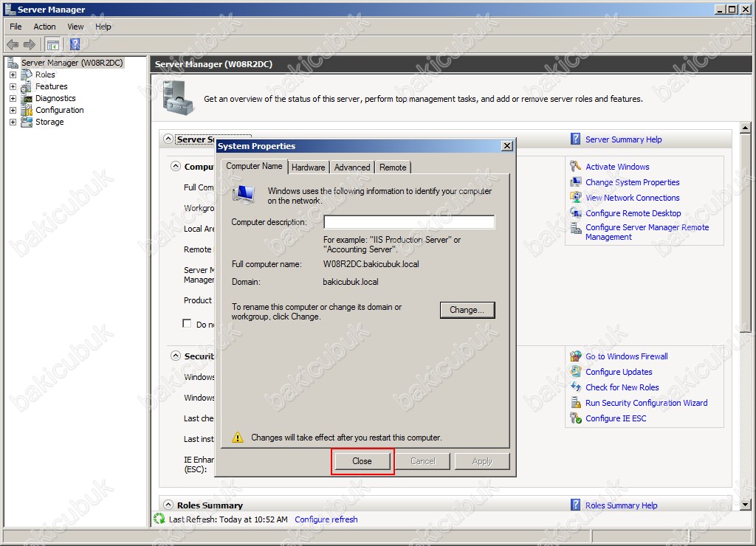Click the View Network Connections icon
This screenshot has height=546, width=756.
click(x=576, y=198)
